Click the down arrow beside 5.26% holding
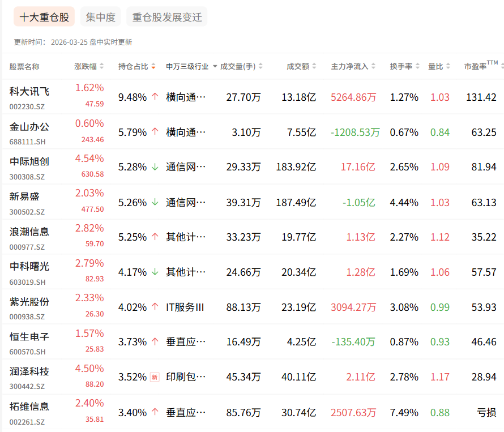This screenshot has height=432, width=504. pyautogui.click(x=155, y=202)
